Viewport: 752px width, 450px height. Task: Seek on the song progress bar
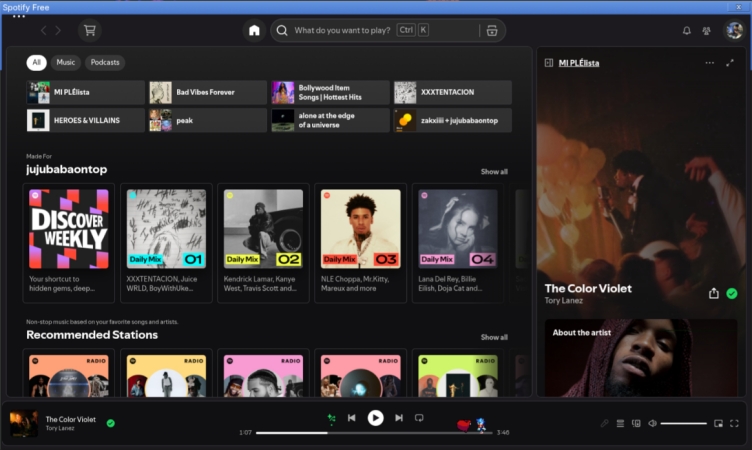[x=374, y=433]
